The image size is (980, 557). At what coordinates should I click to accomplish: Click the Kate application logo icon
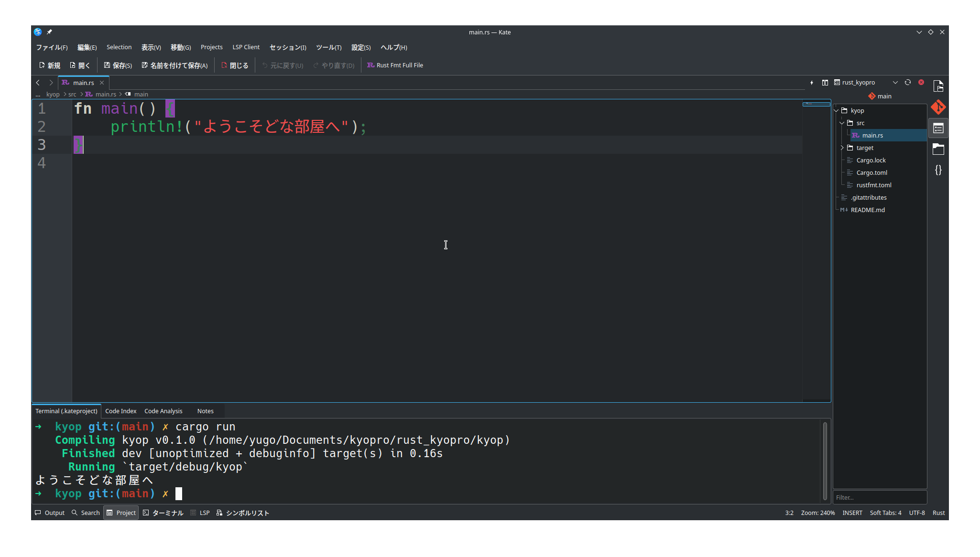pyautogui.click(x=38, y=32)
